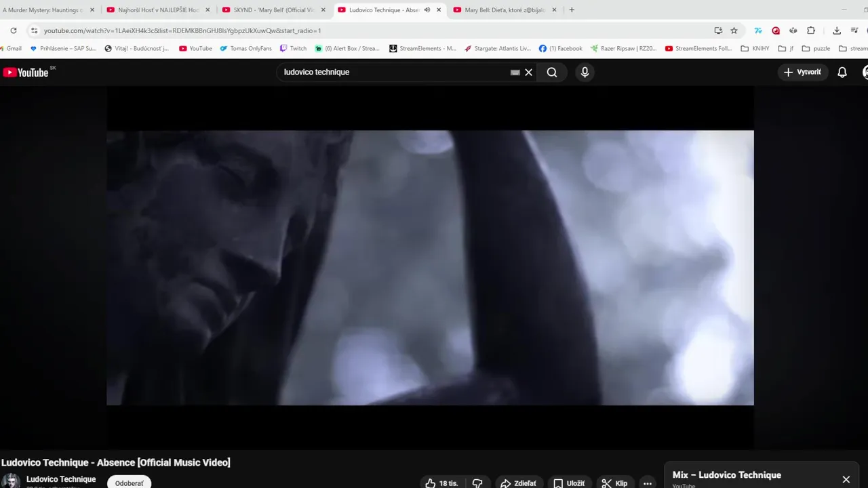868x488 pixels.
Task: Expand the jf bookmarks folder
Action: [786, 49]
